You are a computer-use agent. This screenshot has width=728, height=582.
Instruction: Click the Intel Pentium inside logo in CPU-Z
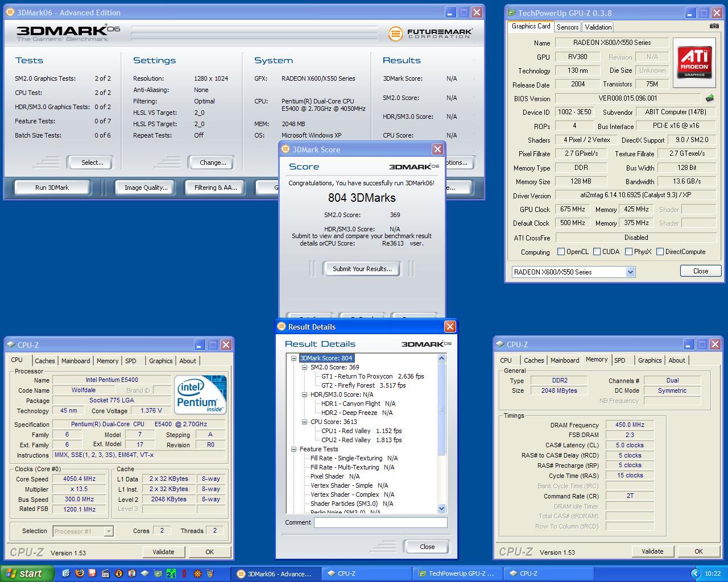[201, 394]
